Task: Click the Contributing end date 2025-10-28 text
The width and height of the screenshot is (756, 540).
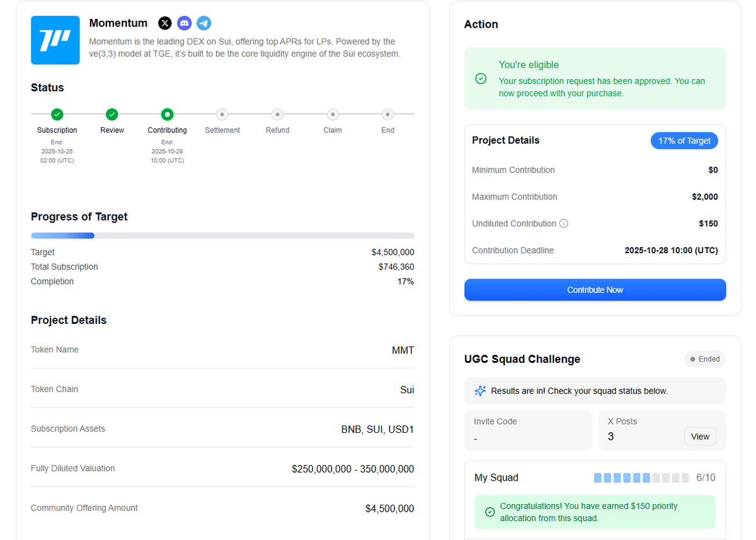Action: (x=167, y=151)
